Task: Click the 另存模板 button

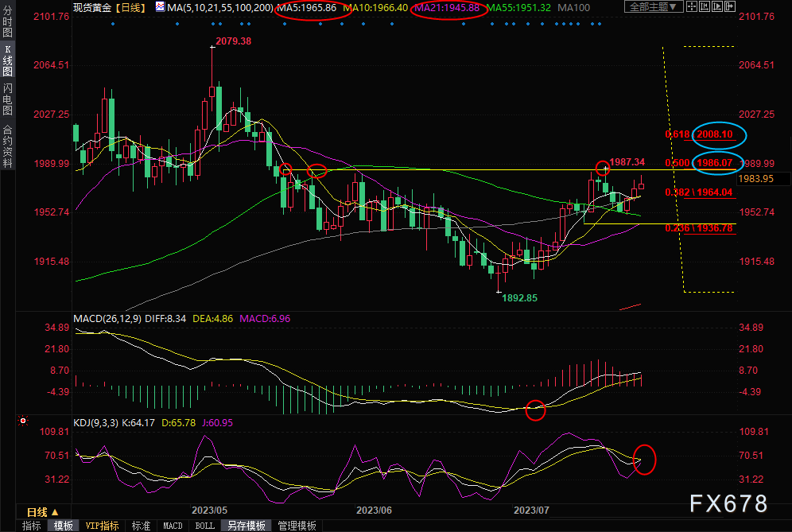Action: (247, 526)
